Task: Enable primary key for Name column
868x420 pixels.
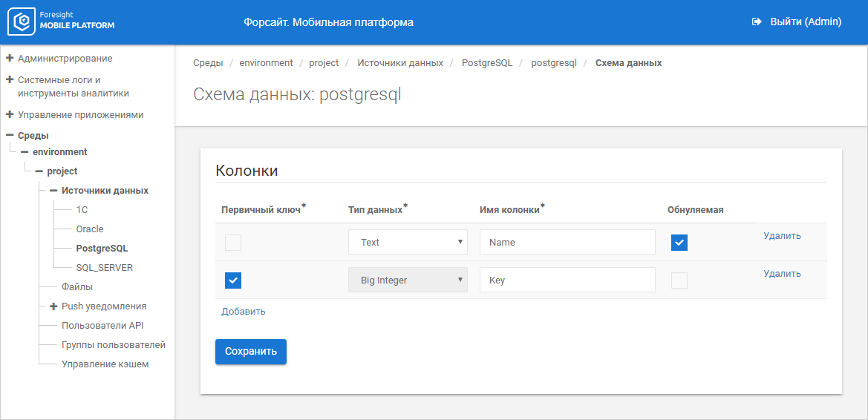Action: point(233,243)
